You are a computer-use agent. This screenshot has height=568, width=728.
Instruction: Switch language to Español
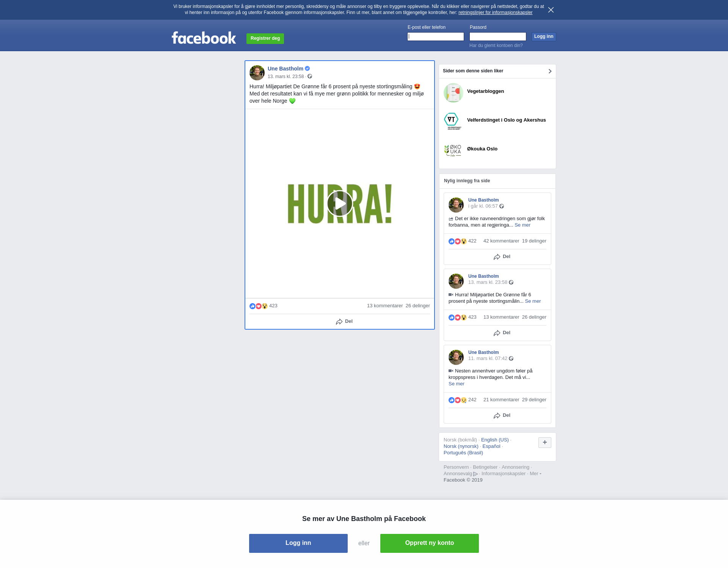(x=491, y=446)
